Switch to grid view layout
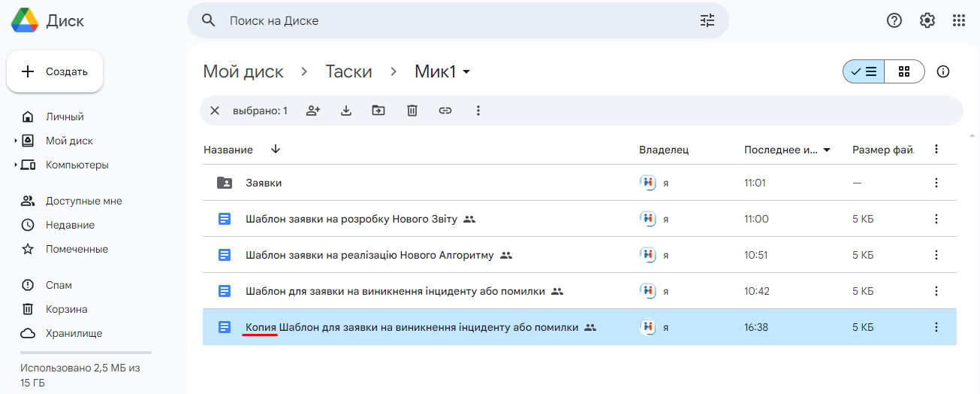 click(904, 71)
